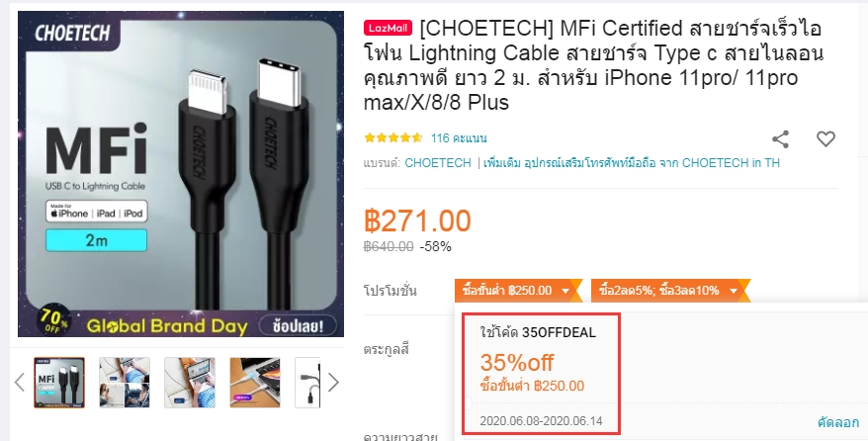Open the CHOETECH brand link
868x441 pixels.
[437, 163]
